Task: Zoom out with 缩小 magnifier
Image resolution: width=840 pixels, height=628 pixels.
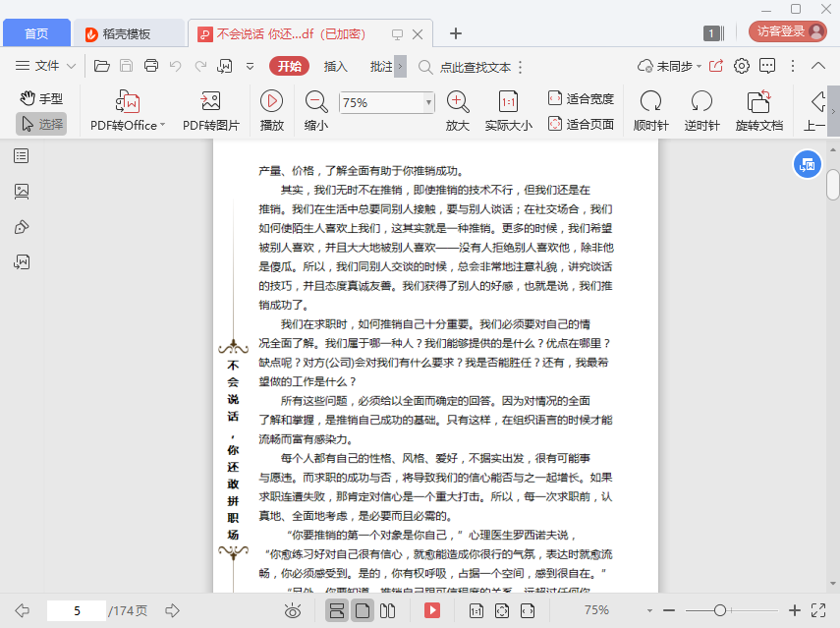Action: [x=316, y=111]
